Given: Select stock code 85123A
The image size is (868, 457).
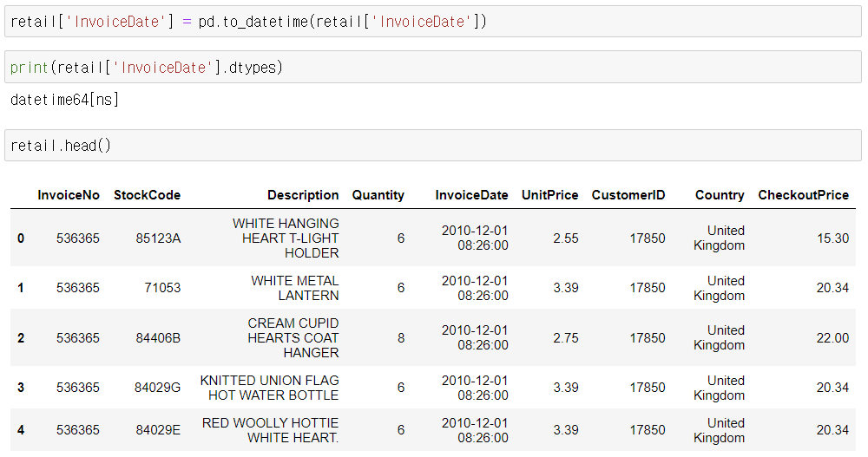Looking at the screenshot, I should coord(158,238).
